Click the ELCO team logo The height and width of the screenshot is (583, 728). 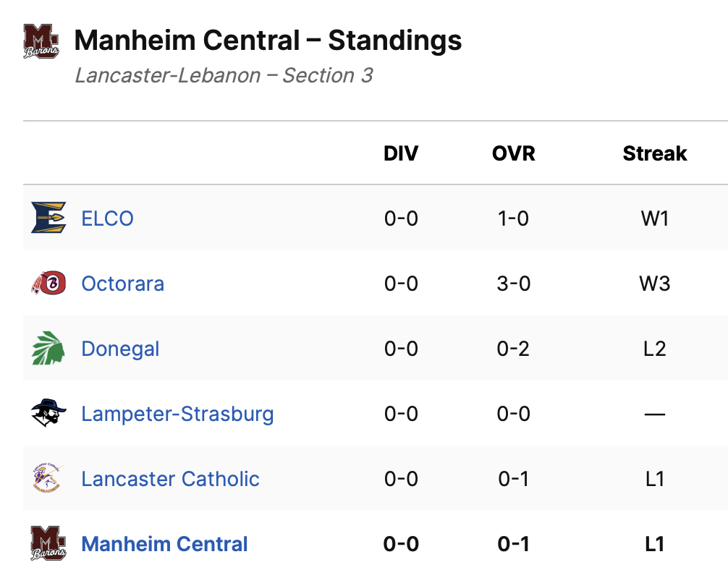48,218
